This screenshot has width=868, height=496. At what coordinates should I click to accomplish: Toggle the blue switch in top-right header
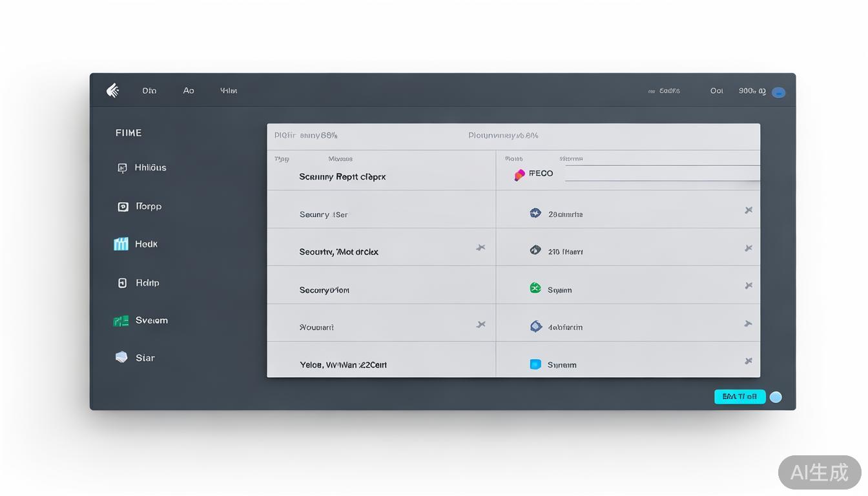point(779,92)
